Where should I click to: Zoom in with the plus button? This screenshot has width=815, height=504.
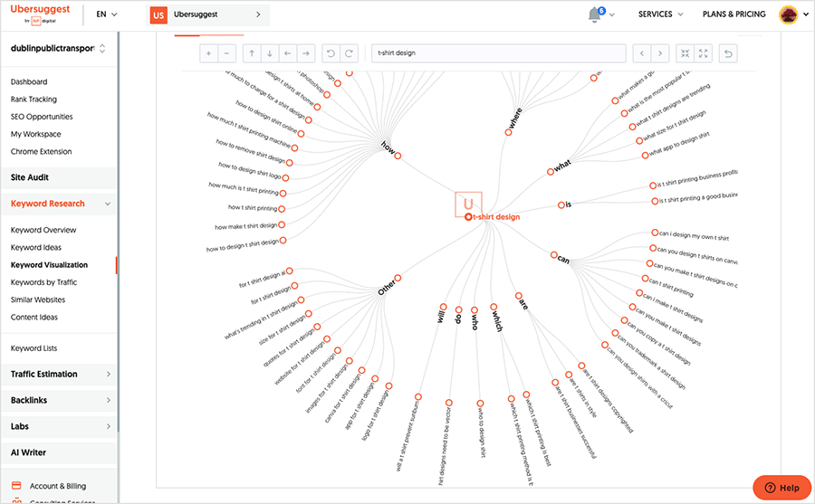209,53
